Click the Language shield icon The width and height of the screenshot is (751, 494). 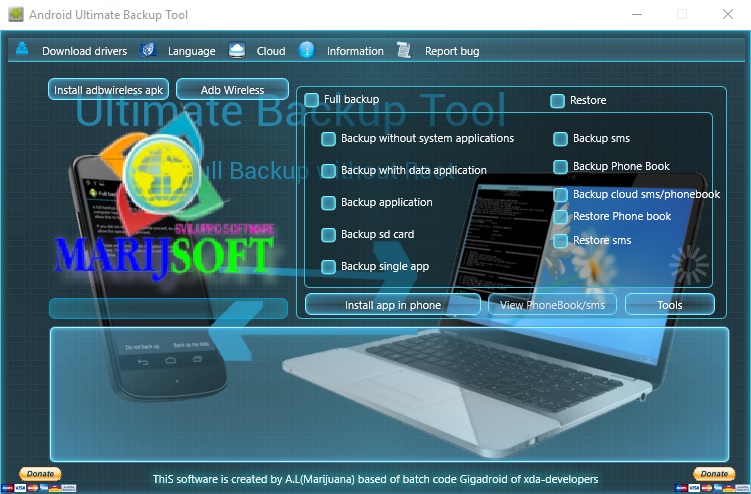[148, 50]
